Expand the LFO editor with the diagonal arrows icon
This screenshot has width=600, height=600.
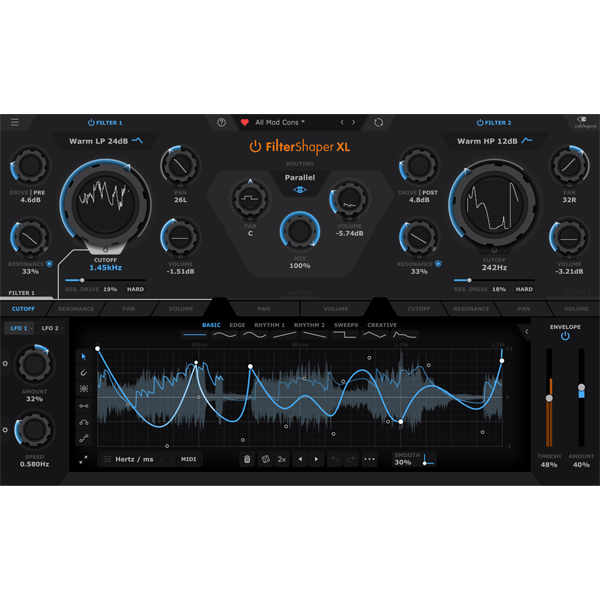[x=83, y=460]
